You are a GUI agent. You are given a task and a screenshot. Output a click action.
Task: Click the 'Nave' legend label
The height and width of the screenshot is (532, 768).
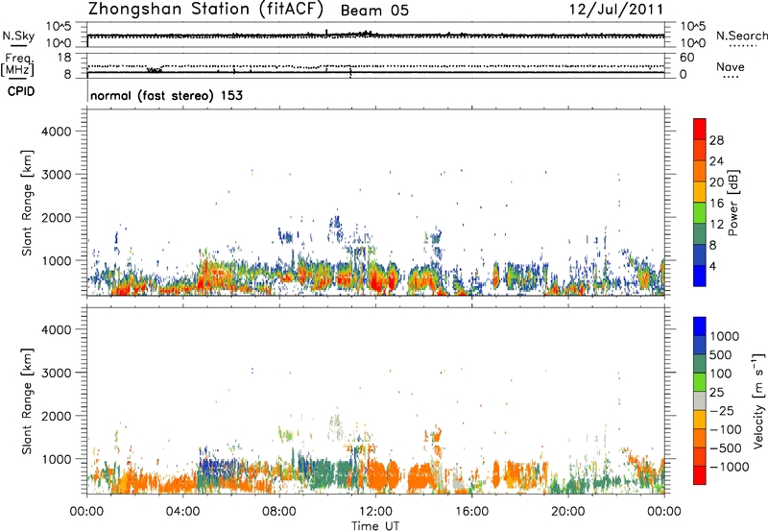pyautogui.click(x=731, y=66)
